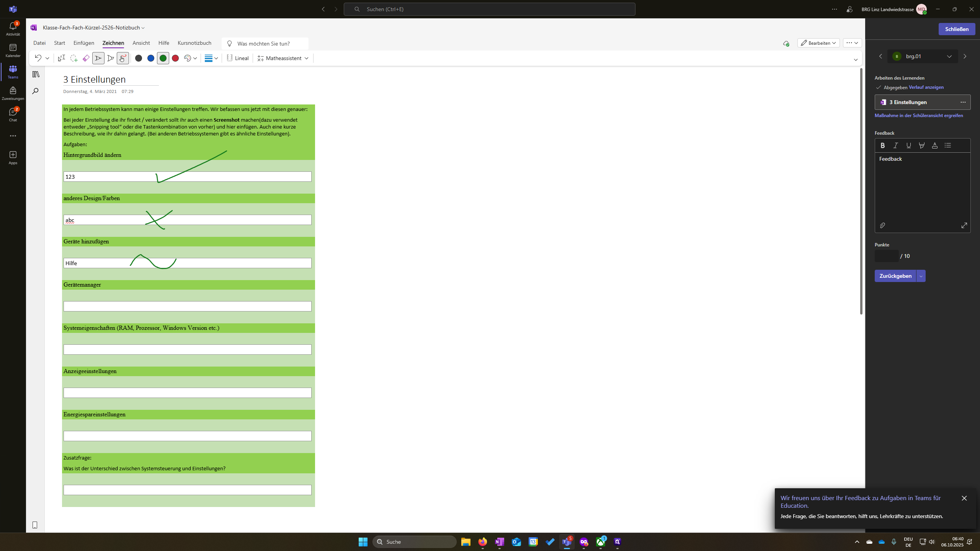Open the Zuweisungen sidebar icon

(x=13, y=93)
